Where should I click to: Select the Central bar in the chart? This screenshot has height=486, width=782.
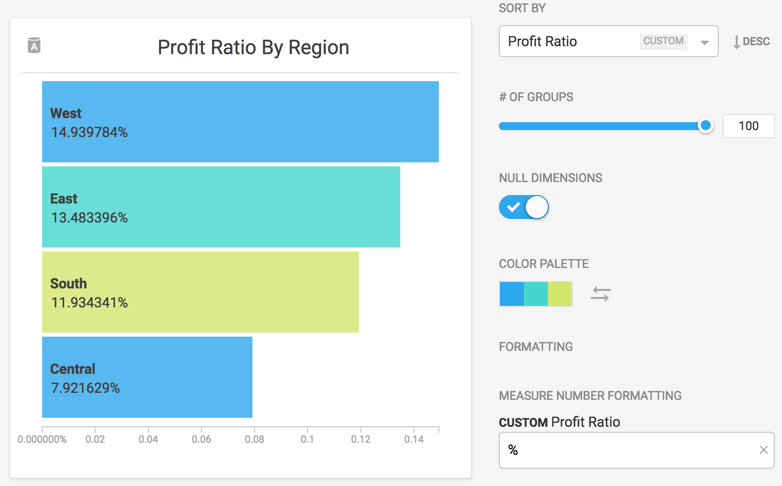(x=147, y=377)
